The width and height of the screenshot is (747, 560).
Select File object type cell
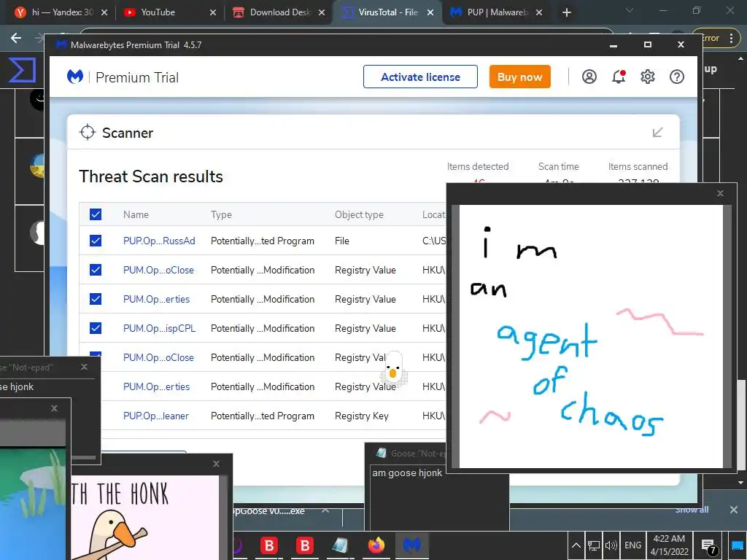341,241
